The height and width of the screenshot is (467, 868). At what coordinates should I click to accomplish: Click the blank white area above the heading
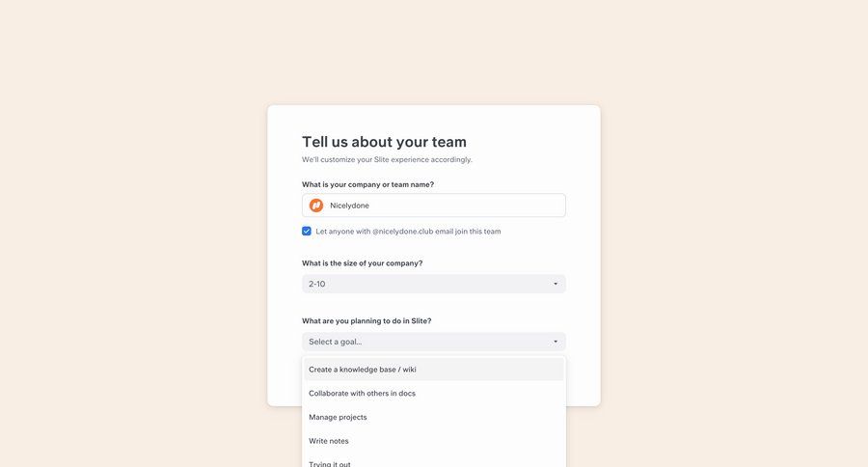point(434,118)
